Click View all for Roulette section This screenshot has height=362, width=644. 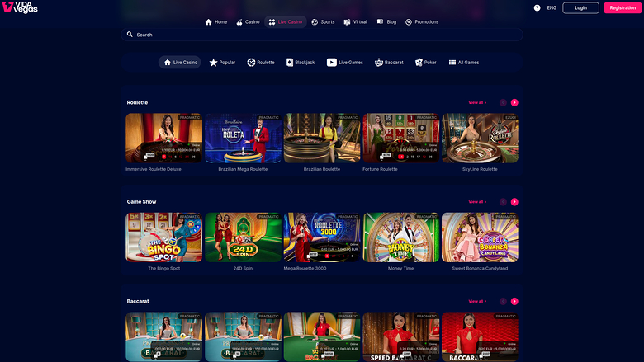click(x=477, y=102)
